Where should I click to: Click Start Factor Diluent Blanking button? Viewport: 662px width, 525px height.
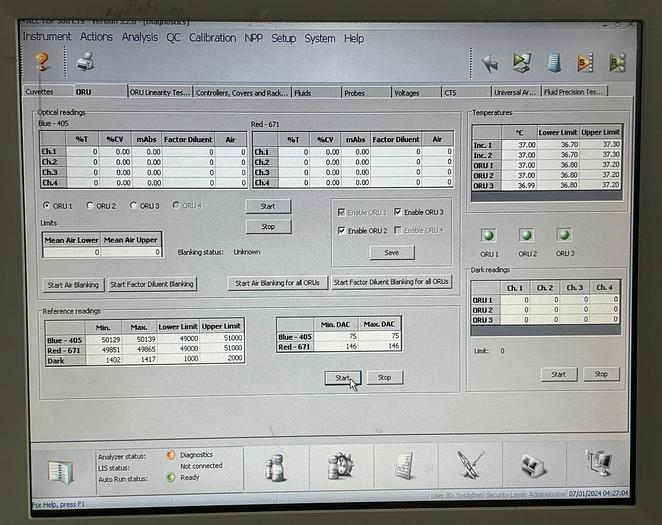click(x=152, y=284)
